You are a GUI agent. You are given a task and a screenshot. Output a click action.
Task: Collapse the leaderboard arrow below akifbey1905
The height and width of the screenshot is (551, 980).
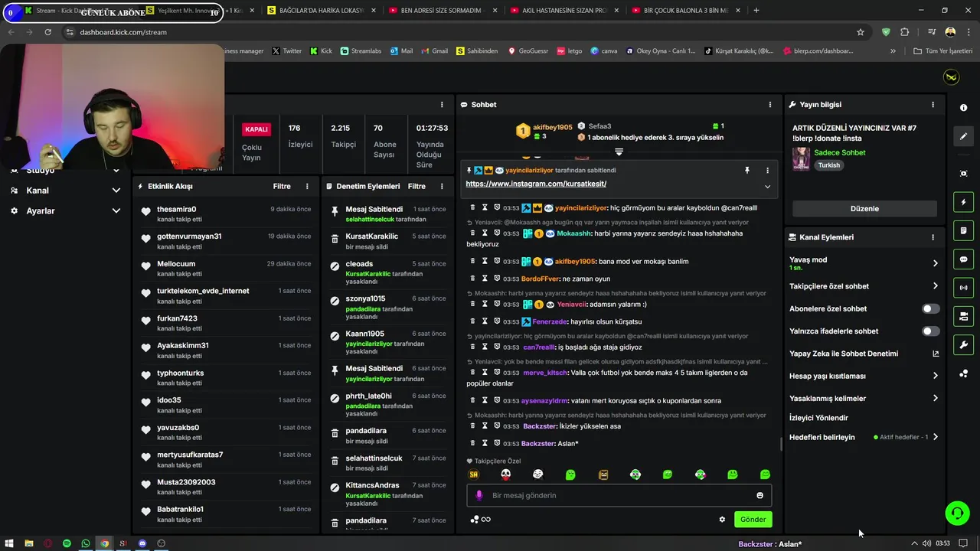[619, 152]
